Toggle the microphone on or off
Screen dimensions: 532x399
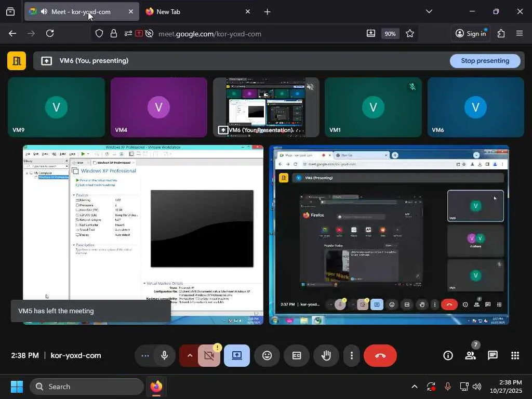(x=165, y=355)
